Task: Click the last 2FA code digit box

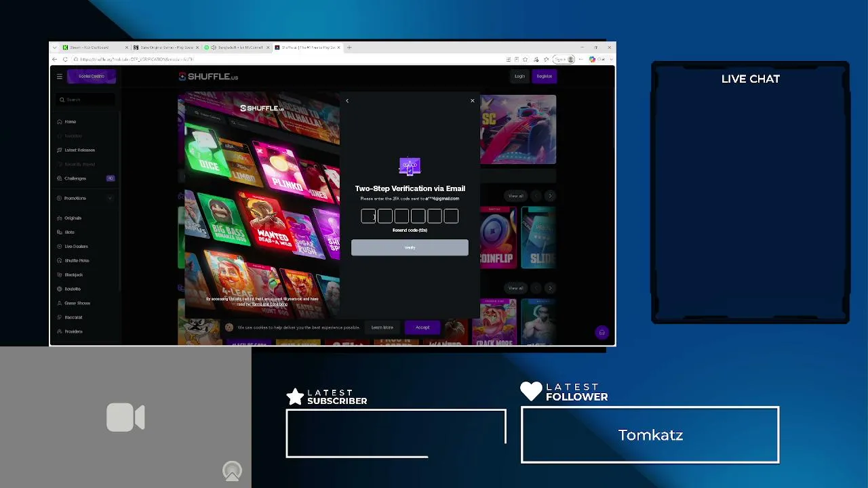Action: (x=451, y=216)
